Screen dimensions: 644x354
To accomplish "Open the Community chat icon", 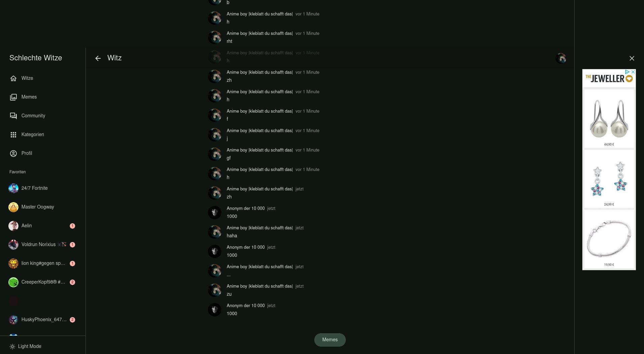I will [13, 116].
